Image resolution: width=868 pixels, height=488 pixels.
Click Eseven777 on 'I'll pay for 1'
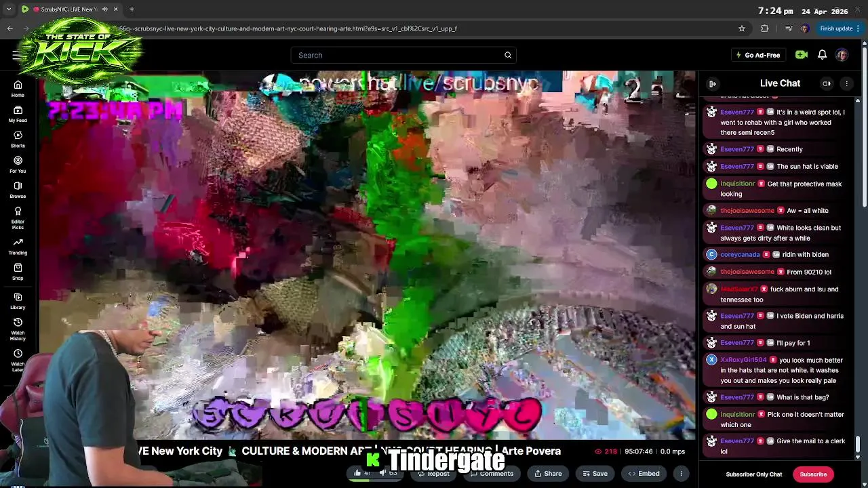pos(737,343)
